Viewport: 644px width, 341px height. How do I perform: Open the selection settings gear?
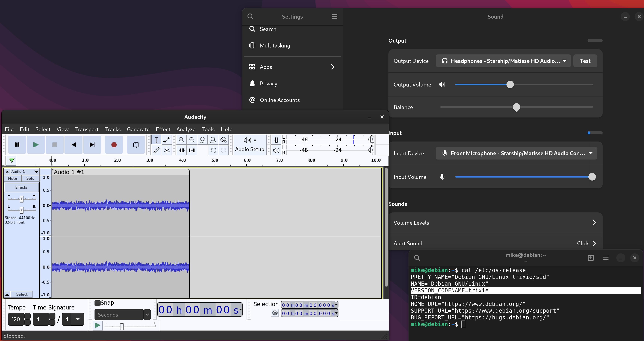coord(275,313)
